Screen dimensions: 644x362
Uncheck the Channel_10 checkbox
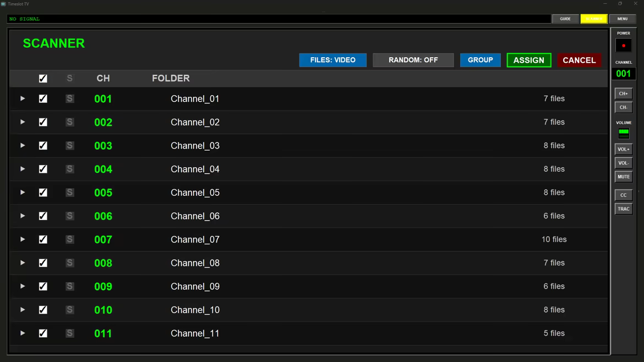tap(43, 310)
